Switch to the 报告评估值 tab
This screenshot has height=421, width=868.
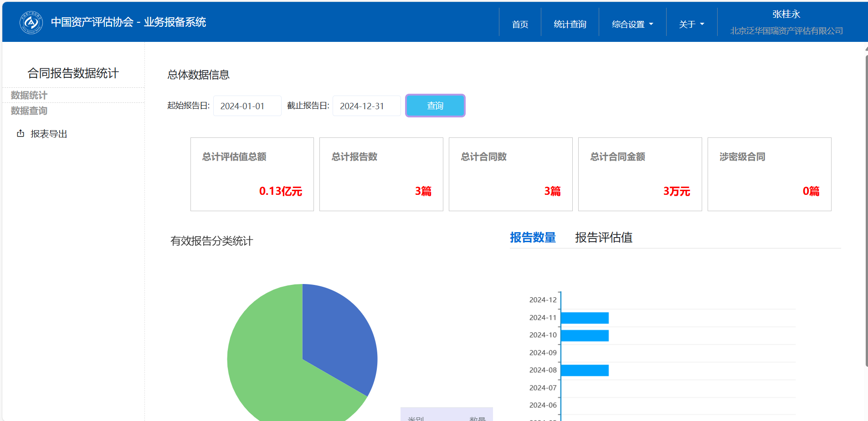click(603, 238)
